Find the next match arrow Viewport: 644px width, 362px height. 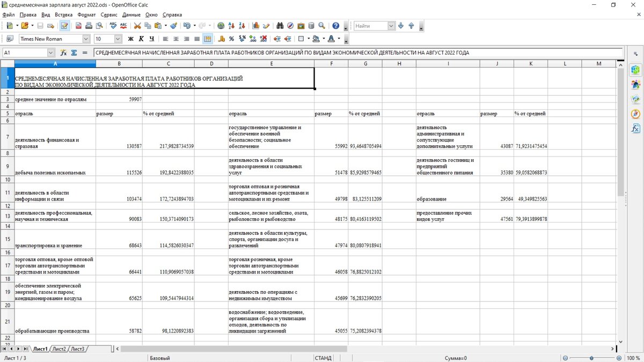point(401,26)
